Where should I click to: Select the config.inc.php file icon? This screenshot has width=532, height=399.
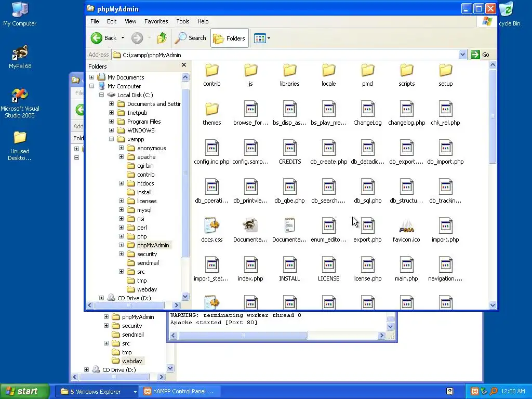[x=212, y=148]
